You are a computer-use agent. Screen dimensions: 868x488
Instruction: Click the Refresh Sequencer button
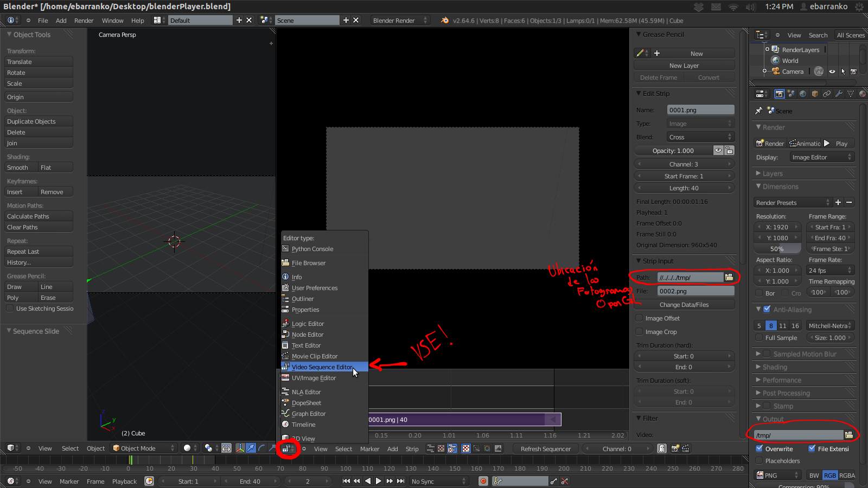tap(546, 448)
